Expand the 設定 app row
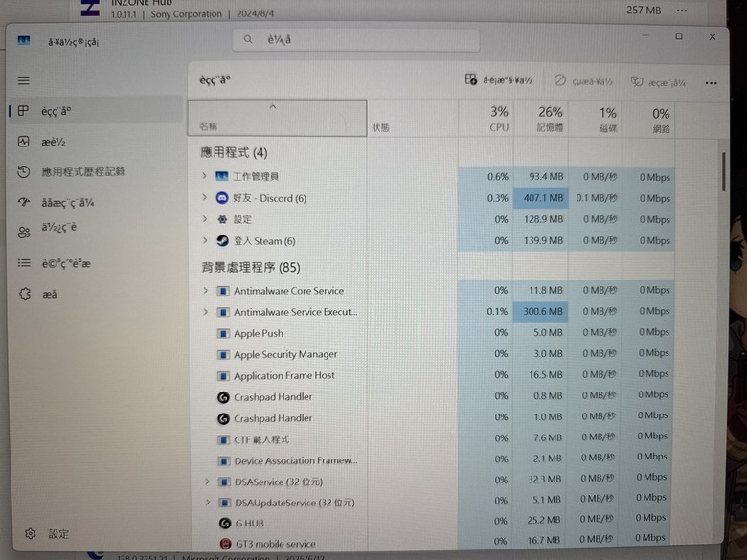Image resolution: width=747 pixels, height=560 pixels. click(205, 218)
